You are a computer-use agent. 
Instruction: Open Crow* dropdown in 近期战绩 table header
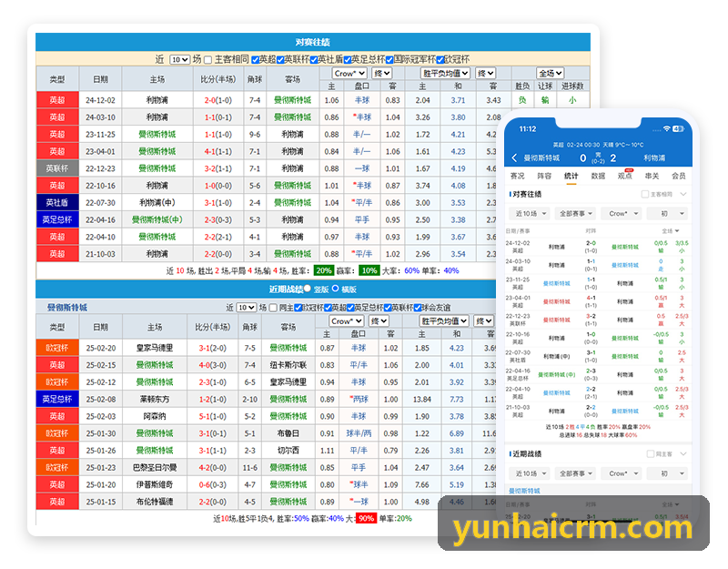click(347, 321)
